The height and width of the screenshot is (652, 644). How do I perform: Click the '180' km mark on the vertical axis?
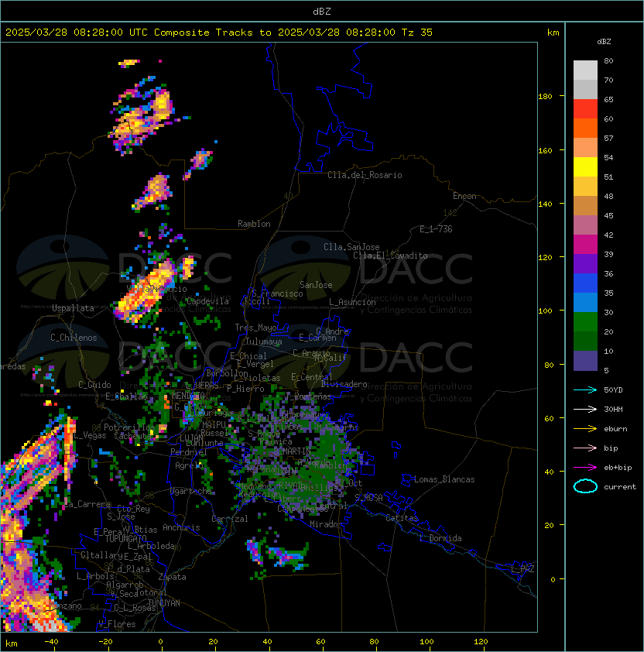[x=545, y=97]
